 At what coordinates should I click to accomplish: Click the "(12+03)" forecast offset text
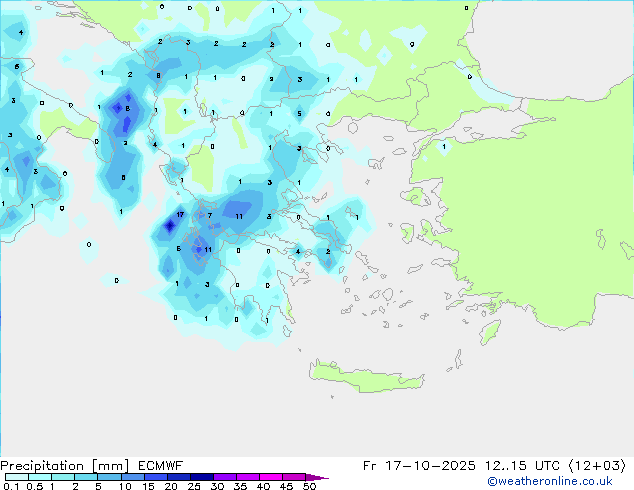tap(597, 466)
